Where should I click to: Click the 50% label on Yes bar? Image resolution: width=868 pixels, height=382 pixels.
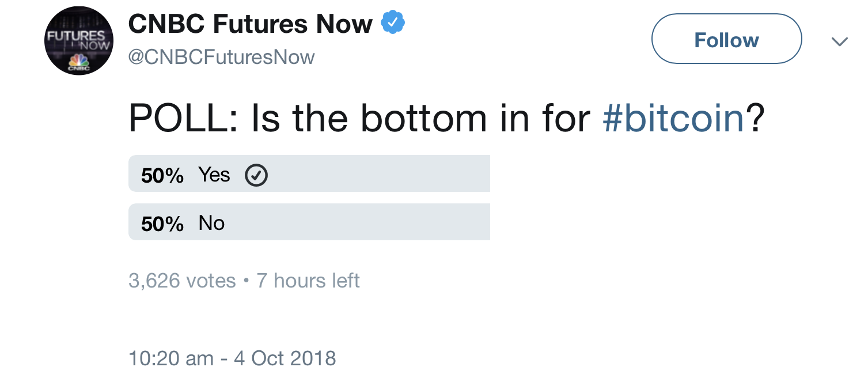click(x=162, y=175)
